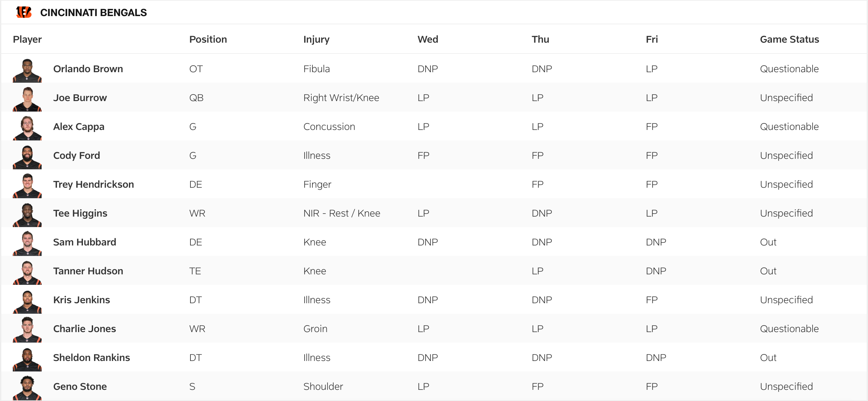This screenshot has width=868, height=401.
Task: Click Trey Hendrickson's headshot
Action: (x=27, y=185)
